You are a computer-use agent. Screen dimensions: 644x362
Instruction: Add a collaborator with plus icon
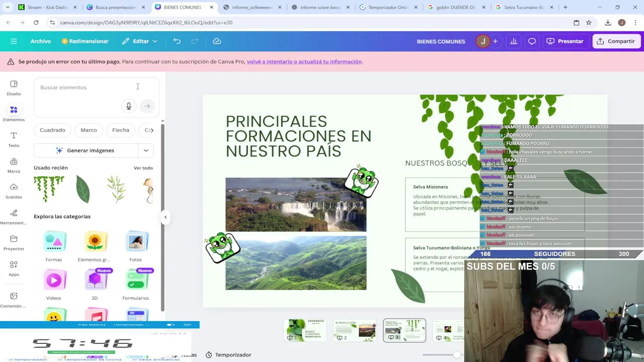pyautogui.click(x=495, y=41)
